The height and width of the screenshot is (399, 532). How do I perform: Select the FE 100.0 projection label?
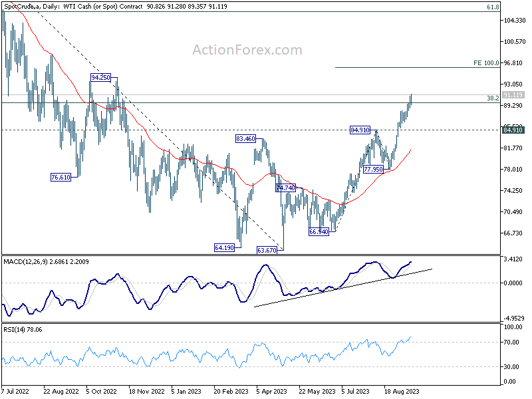486,63
